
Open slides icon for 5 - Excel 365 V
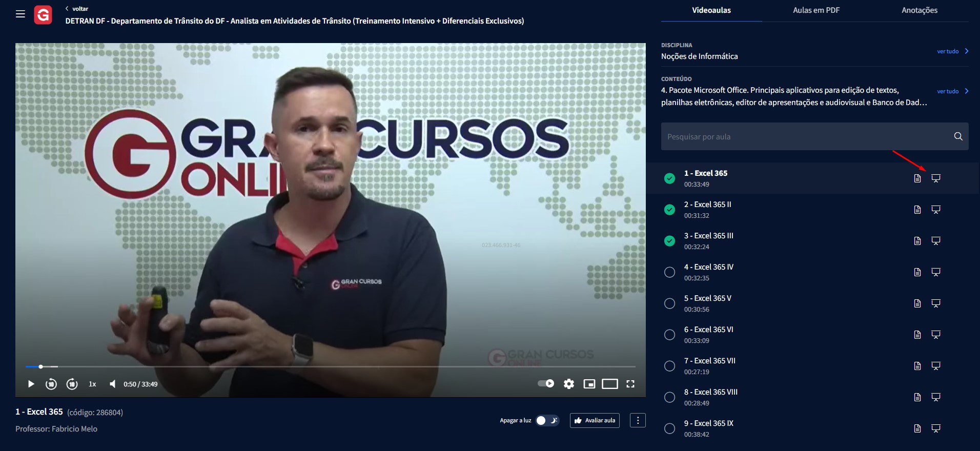[x=936, y=303]
